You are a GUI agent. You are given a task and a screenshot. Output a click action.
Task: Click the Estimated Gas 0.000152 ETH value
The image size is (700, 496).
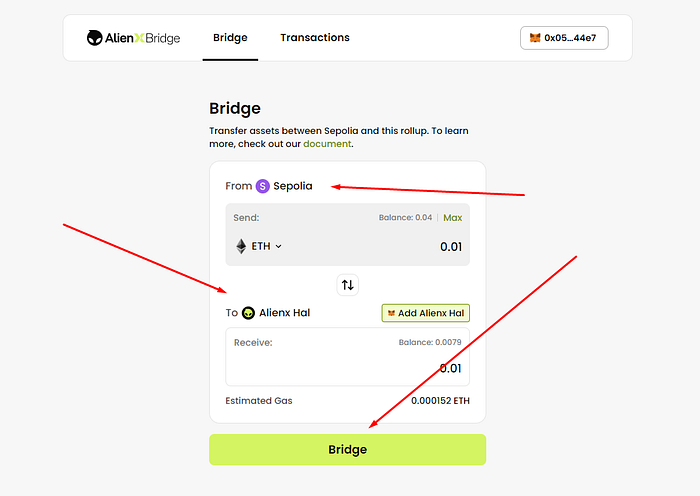pyautogui.click(x=440, y=401)
